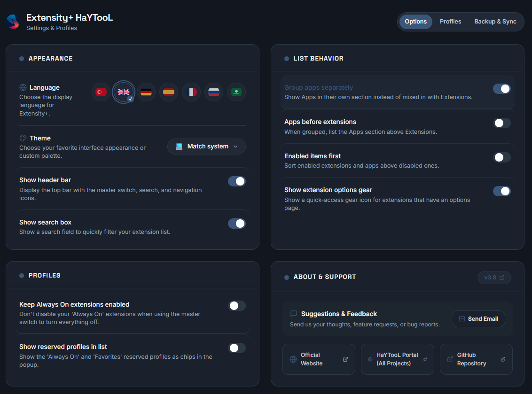Click the external link icon beside v3.8
This screenshot has width=532, height=394.
tap(502, 278)
